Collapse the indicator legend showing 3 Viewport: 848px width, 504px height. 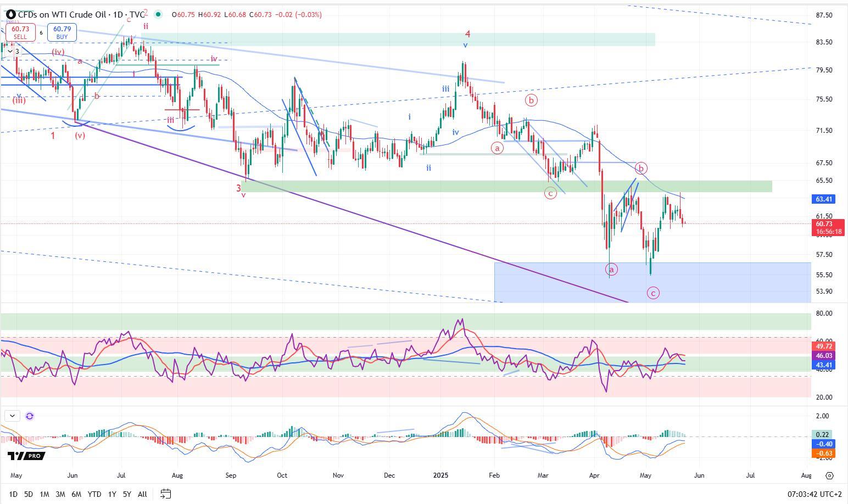pos(13,51)
